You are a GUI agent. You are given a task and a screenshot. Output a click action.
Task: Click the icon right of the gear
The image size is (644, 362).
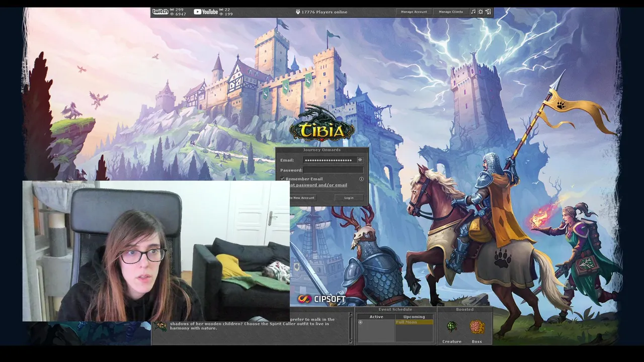488,12
